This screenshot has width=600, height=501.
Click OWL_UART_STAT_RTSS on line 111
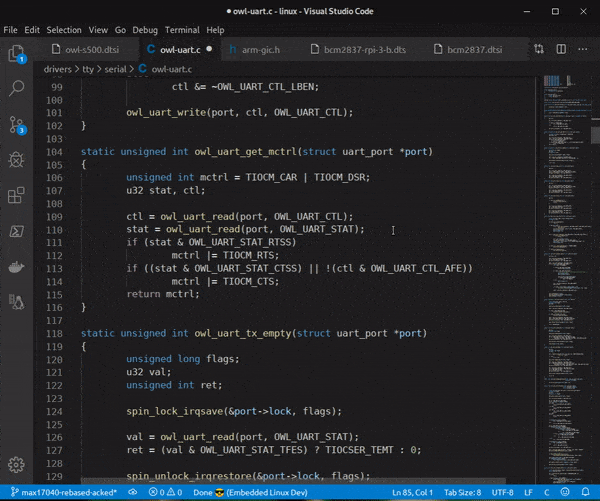[x=240, y=242]
